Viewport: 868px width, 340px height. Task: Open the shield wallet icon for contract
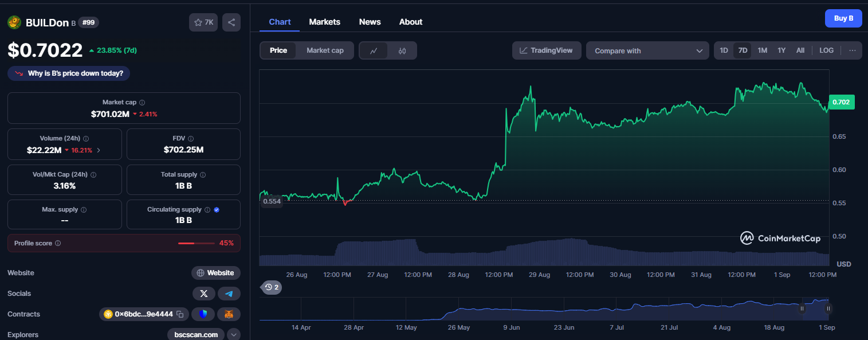(203, 314)
